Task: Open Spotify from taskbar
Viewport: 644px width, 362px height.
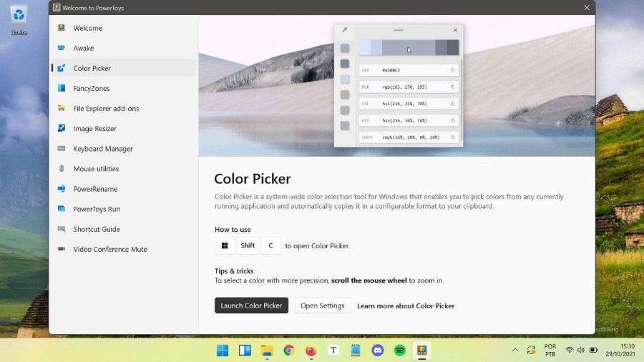Action: tap(399, 350)
